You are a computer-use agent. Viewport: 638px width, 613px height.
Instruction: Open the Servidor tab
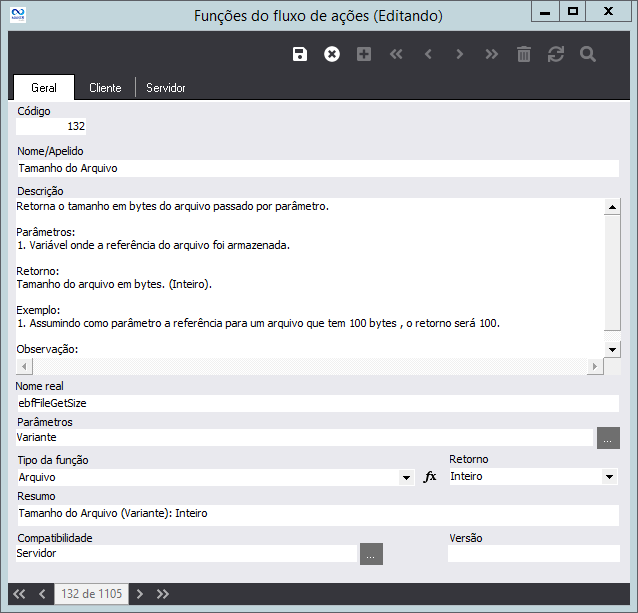pos(166,88)
